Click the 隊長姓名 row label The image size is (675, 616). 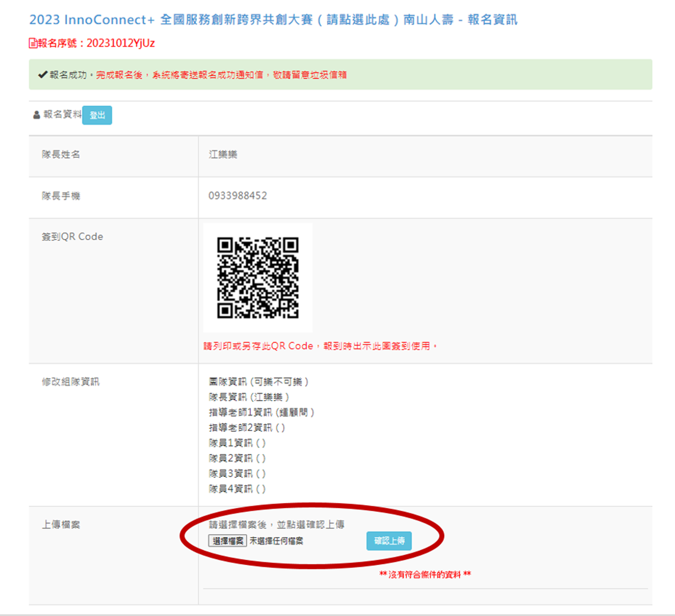coord(61,154)
